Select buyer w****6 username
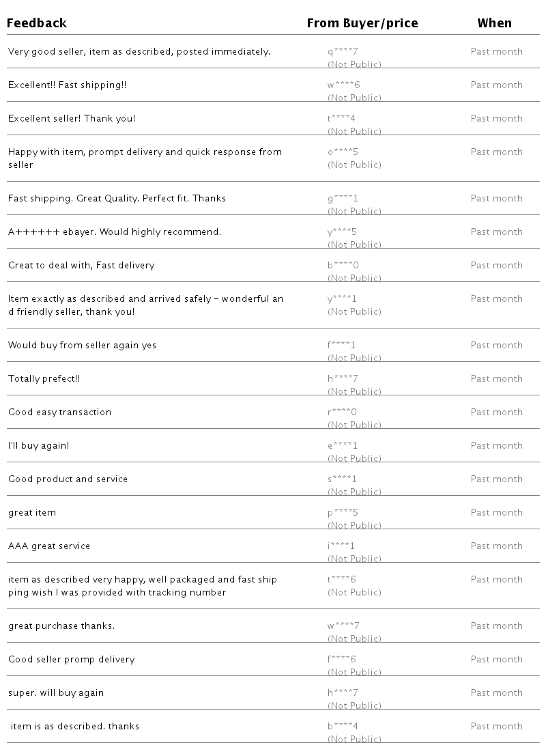This screenshot has width=546, height=756. 343,85
